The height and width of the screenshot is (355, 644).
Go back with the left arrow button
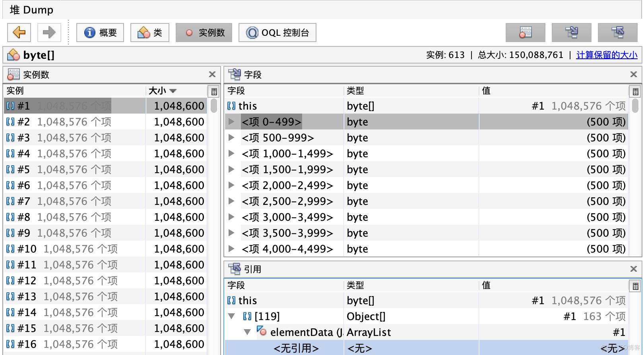pos(19,33)
